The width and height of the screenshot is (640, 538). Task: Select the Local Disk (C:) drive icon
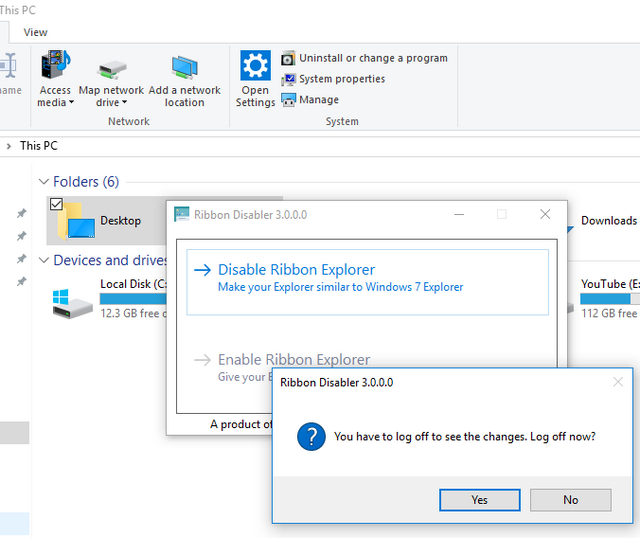72,304
